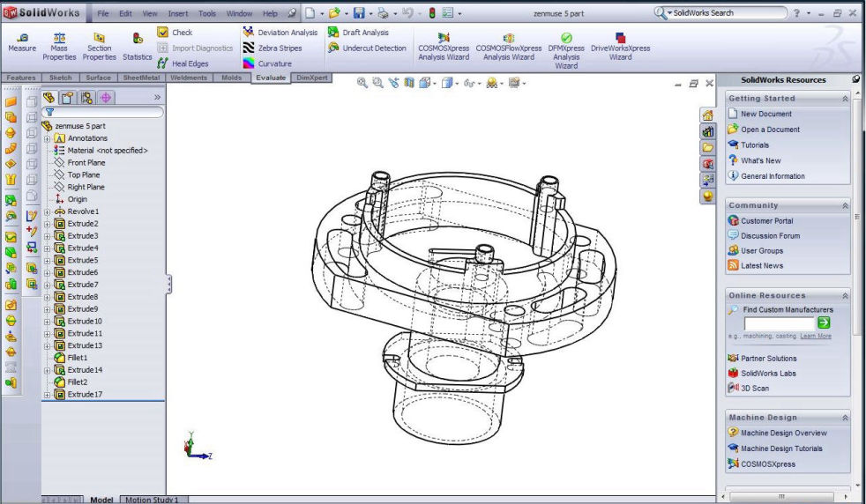Click the Find Custom Manufacturers search field
This screenshot has height=504, width=866.
coord(778,323)
